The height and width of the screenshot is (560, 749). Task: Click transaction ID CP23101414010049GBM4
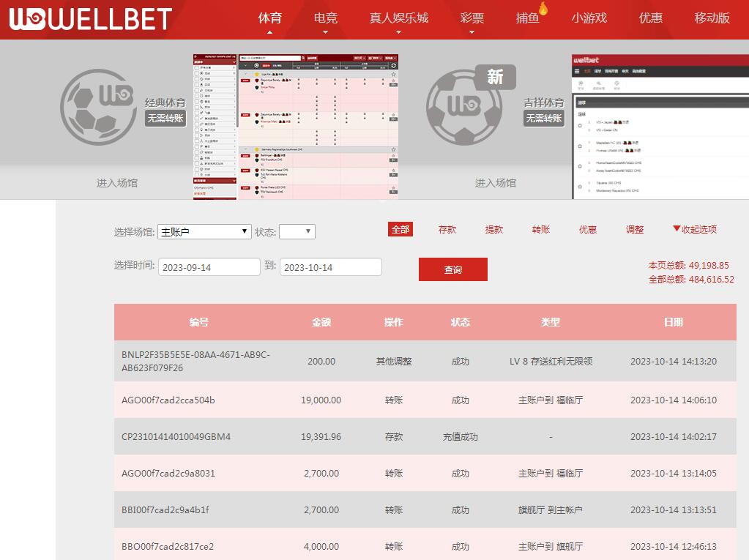pos(176,437)
